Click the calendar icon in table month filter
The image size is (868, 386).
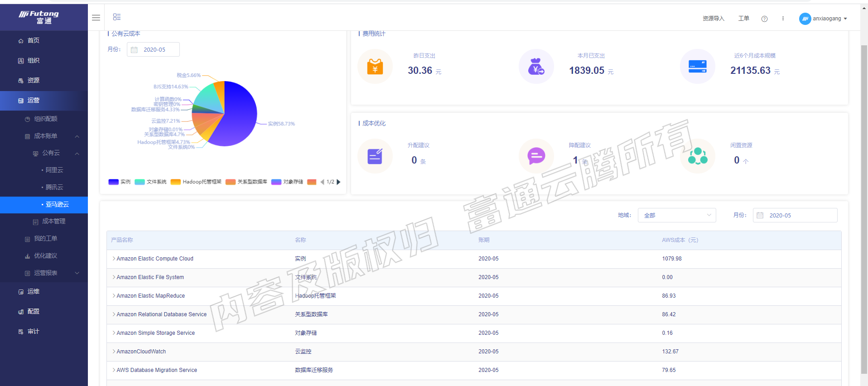[760, 215]
